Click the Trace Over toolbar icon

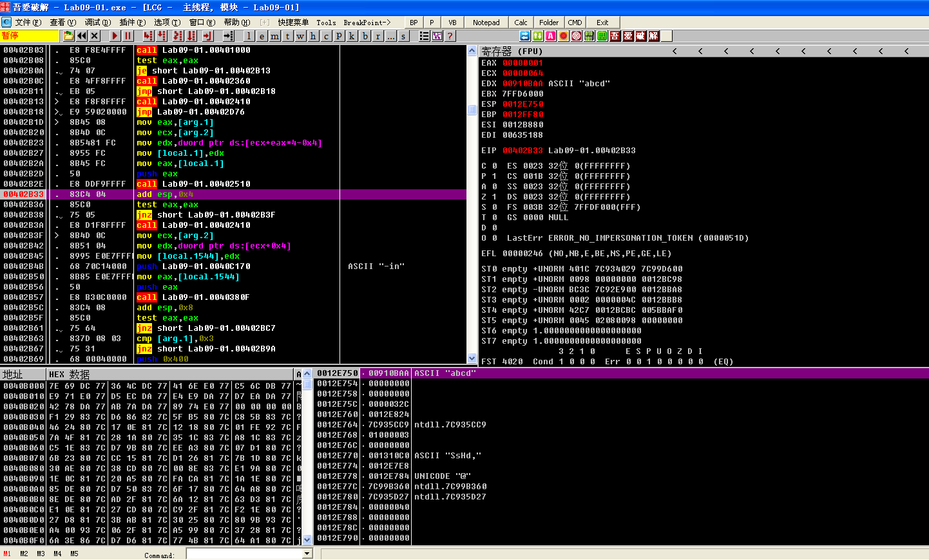pos(192,36)
